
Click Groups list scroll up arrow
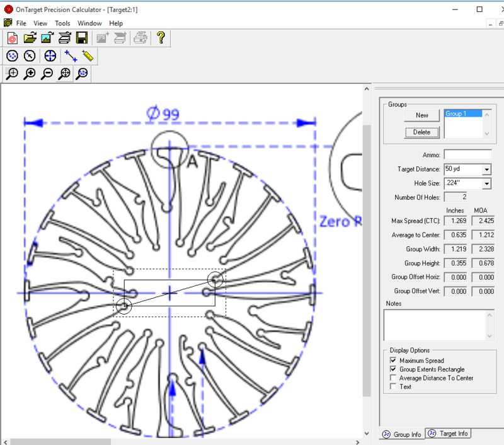487,115
